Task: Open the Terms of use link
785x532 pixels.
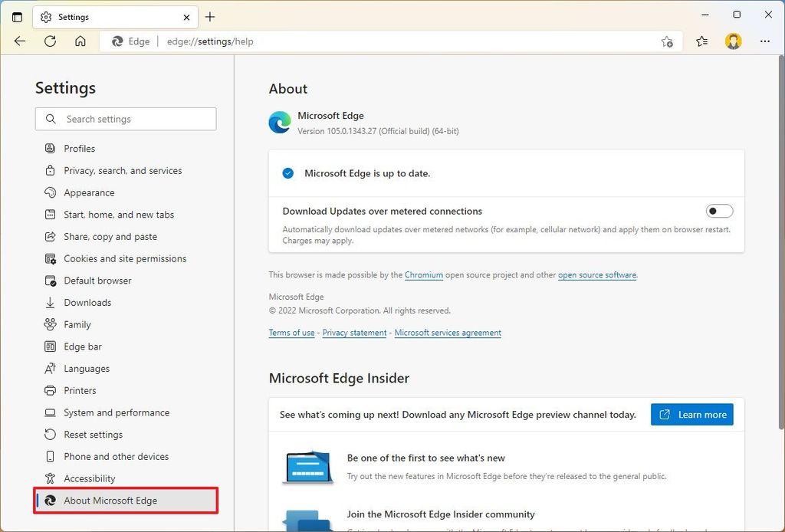Action: pos(291,333)
